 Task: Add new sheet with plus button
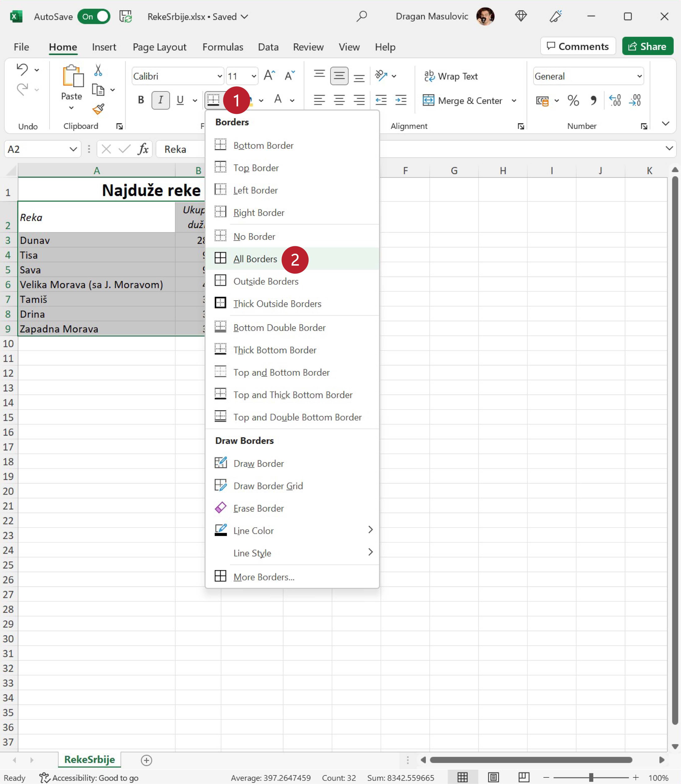click(147, 760)
